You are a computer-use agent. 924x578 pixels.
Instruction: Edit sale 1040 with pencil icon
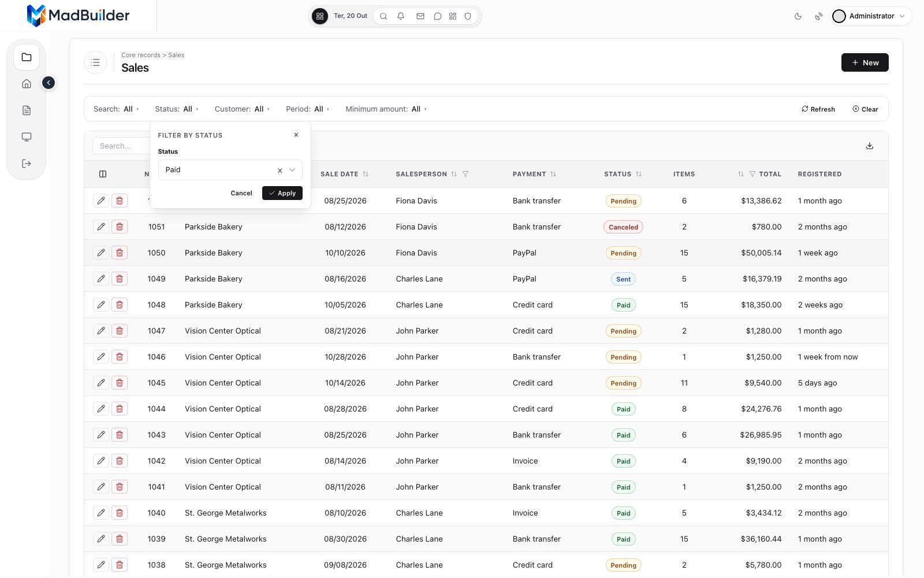point(101,513)
